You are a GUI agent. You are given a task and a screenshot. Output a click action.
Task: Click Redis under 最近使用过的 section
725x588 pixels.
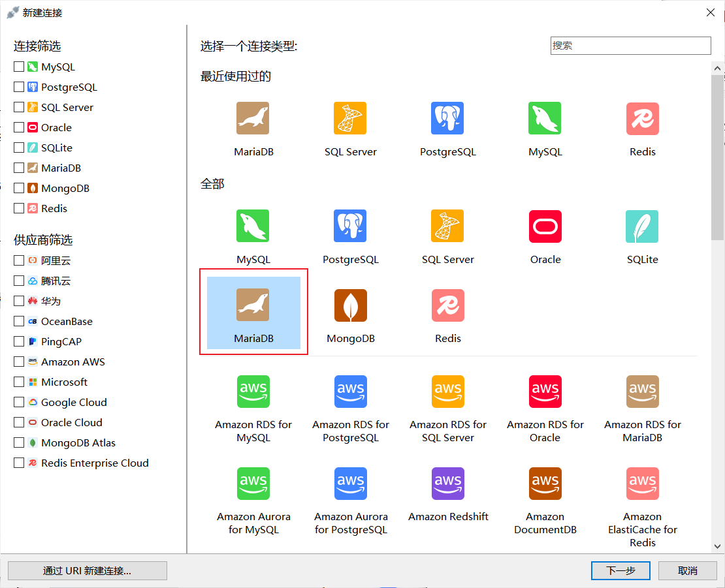[x=642, y=119]
